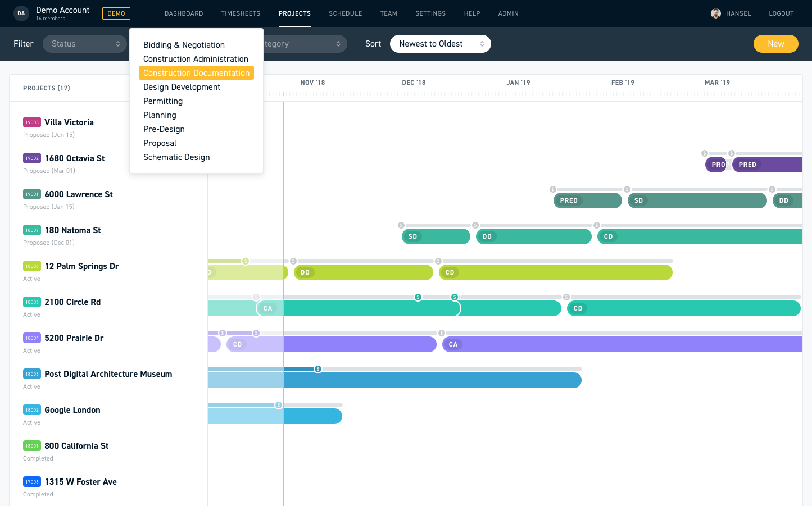812x506 pixels.
Task: Click the JAN '19 month label
Action: pos(518,83)
